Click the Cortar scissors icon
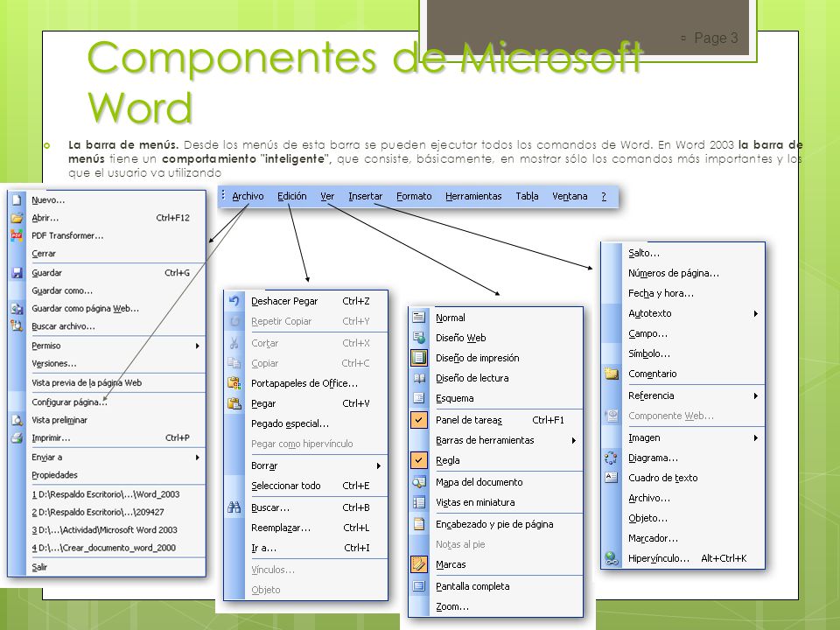 tap(234, 343)
